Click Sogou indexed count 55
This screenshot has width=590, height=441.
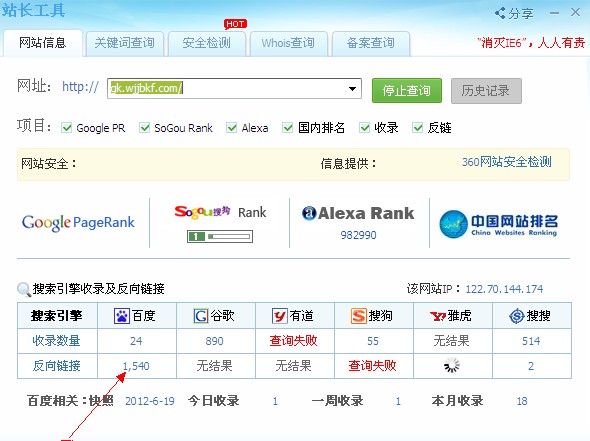tap(373, 341)
